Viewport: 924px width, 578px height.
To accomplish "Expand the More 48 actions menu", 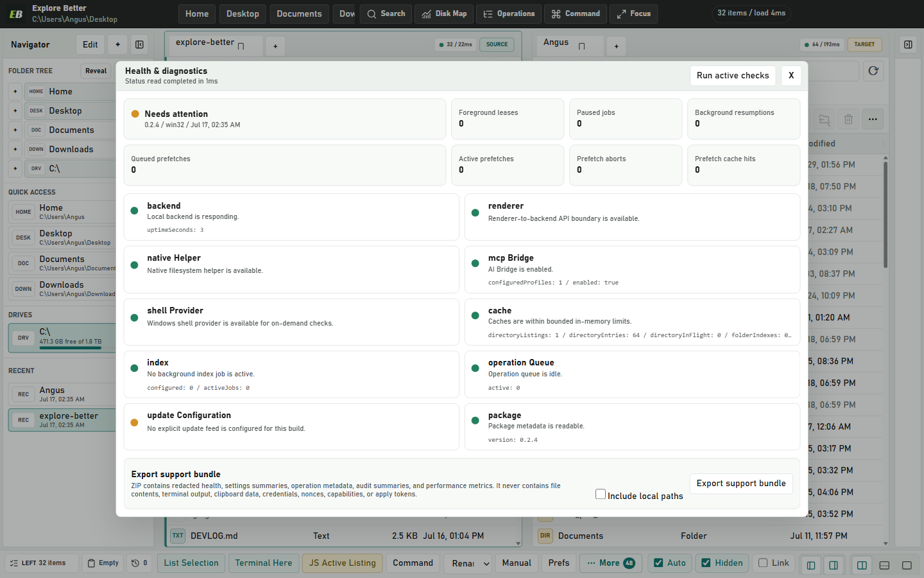I will coord(611,563).
